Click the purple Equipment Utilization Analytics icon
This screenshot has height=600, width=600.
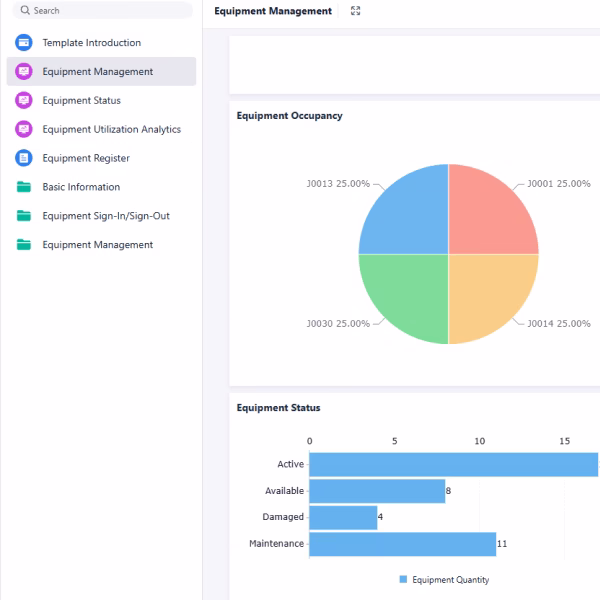24,130
